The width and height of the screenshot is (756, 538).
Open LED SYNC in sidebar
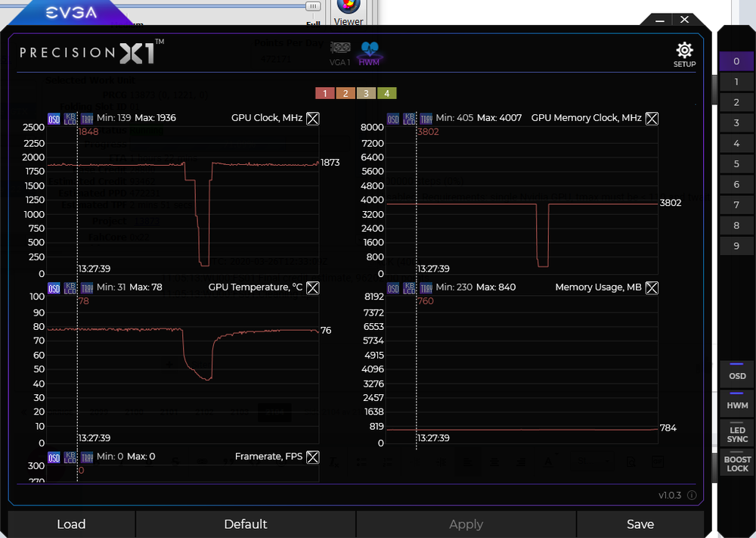pyautogui.click(x=737, y=432)
